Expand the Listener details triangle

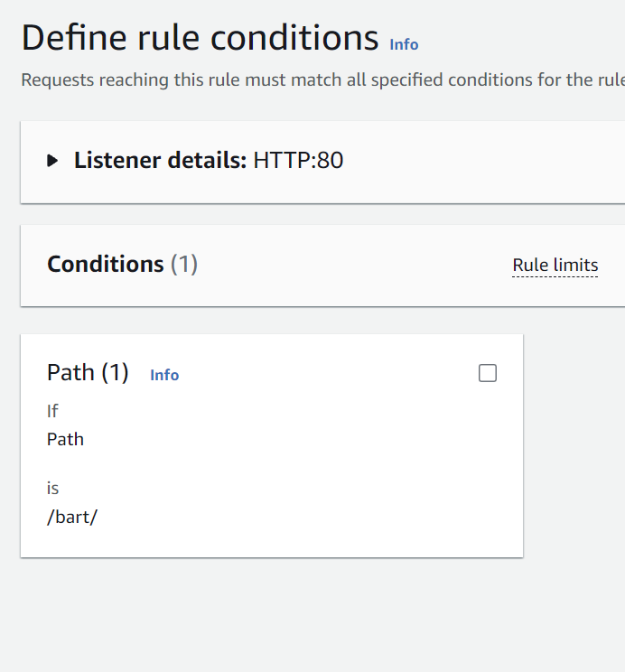click(x=53, y=162)
